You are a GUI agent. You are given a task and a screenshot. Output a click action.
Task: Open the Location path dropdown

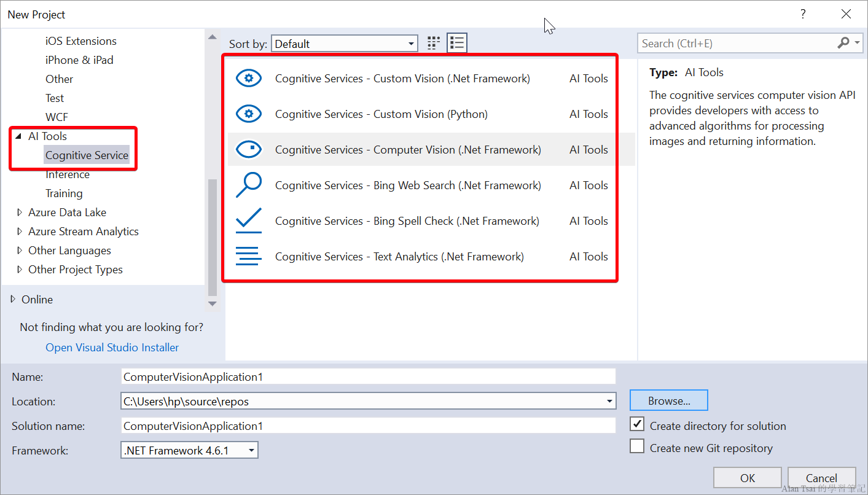click(609, 402)
